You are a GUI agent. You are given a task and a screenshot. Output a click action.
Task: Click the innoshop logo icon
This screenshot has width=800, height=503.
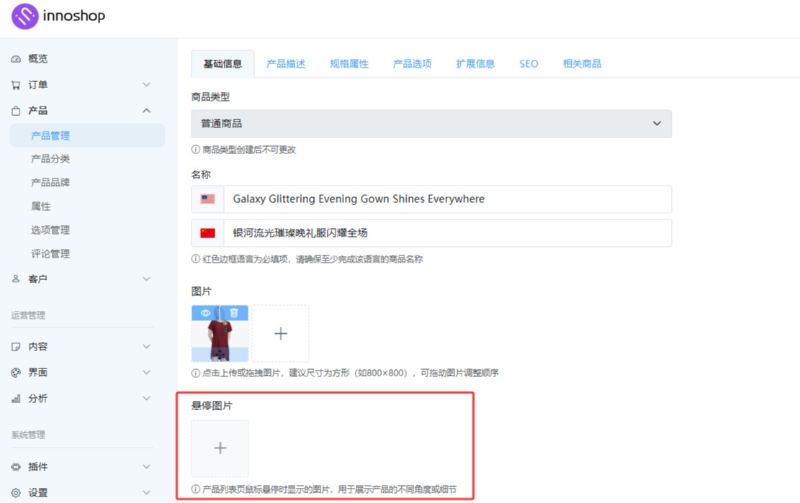coord(25,17)
